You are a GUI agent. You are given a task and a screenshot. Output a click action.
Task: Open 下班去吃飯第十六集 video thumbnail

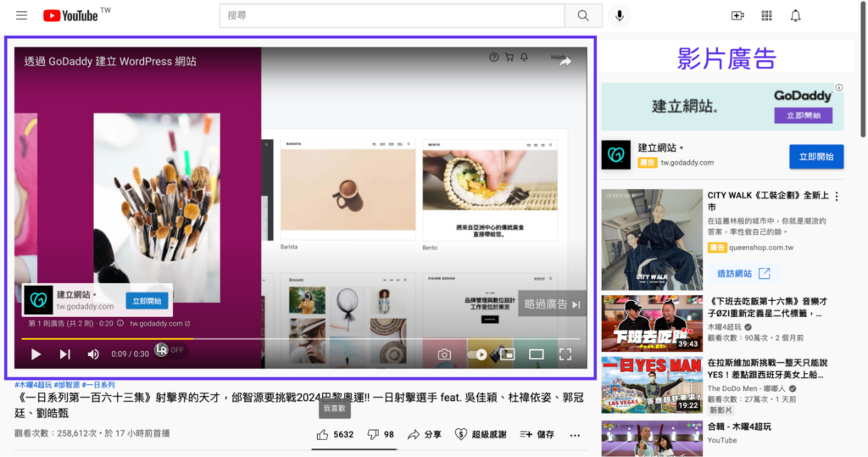[652, 324]
